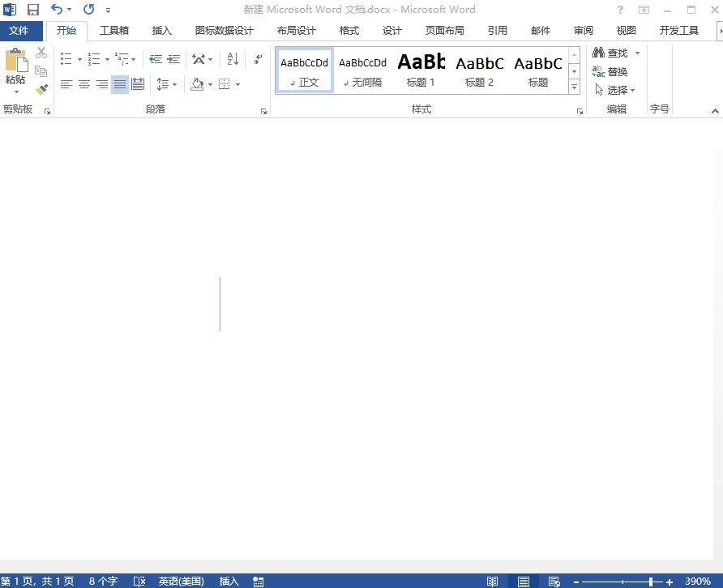This screenshot has width=723, height=588.
Task: Enable distributed (justified) alignment
Action: (x=138, y=84)
